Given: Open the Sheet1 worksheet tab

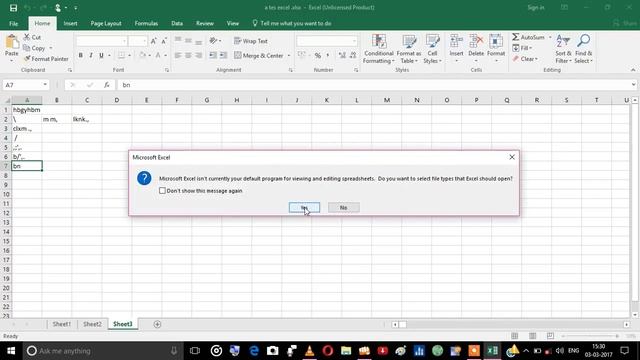Looking at the screenshot, I should click(61, 324).
